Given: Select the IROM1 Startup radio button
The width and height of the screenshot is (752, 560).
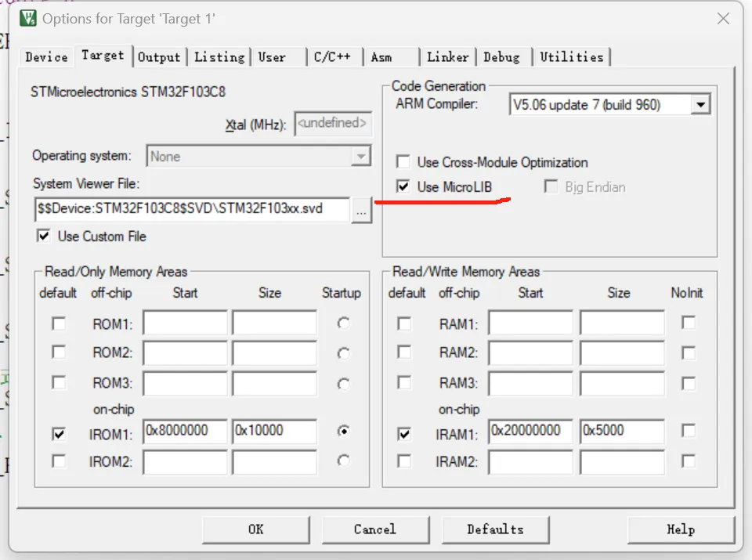Looking at the screenshot, I should point(343,431).
